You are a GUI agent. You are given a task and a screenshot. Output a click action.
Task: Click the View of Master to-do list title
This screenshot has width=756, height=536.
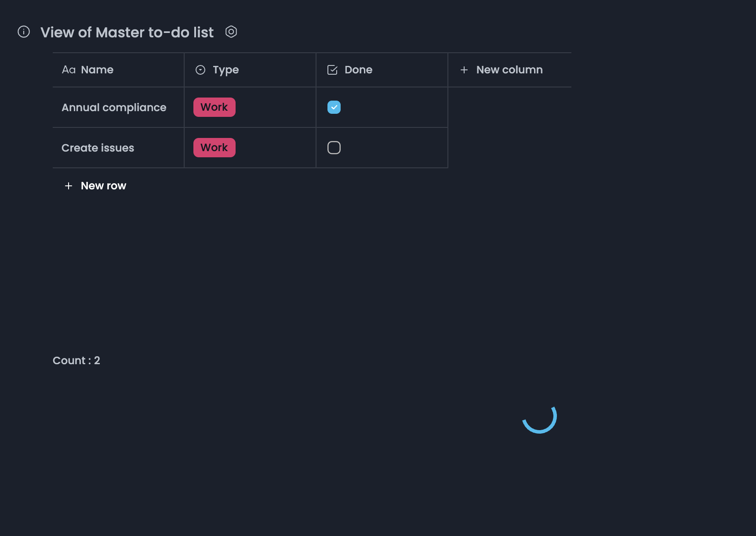[x=127, y=32]
